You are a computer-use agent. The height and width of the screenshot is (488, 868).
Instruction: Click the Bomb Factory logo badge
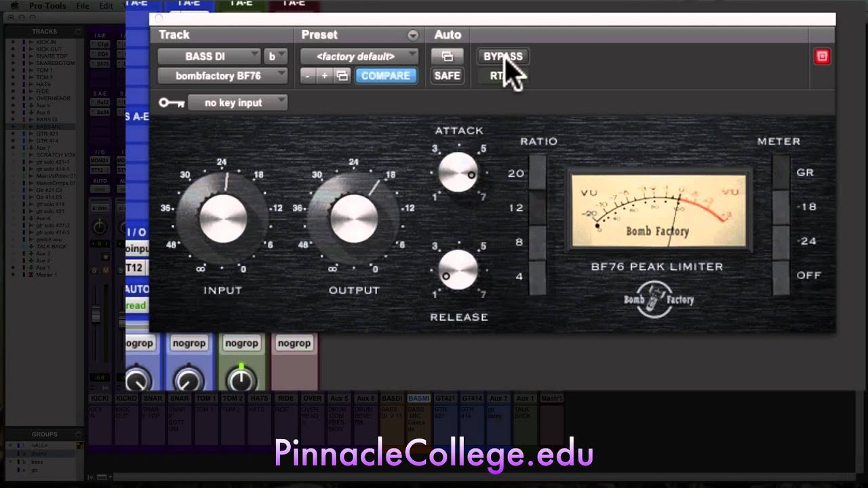[x=658, y=299]
